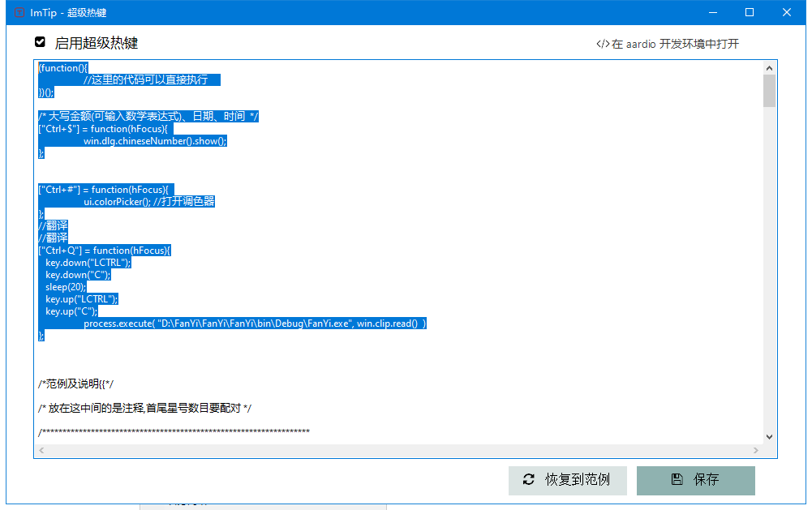
Task: Click the line '["Ctrl+Q"] = function(hFocus){'
Action: [104, 251]
